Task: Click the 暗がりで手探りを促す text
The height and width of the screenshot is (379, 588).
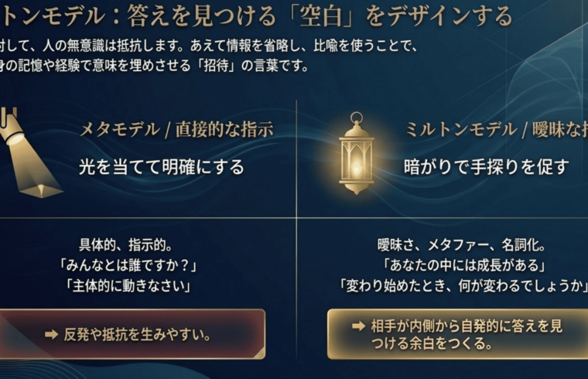Action: (486, 166)
